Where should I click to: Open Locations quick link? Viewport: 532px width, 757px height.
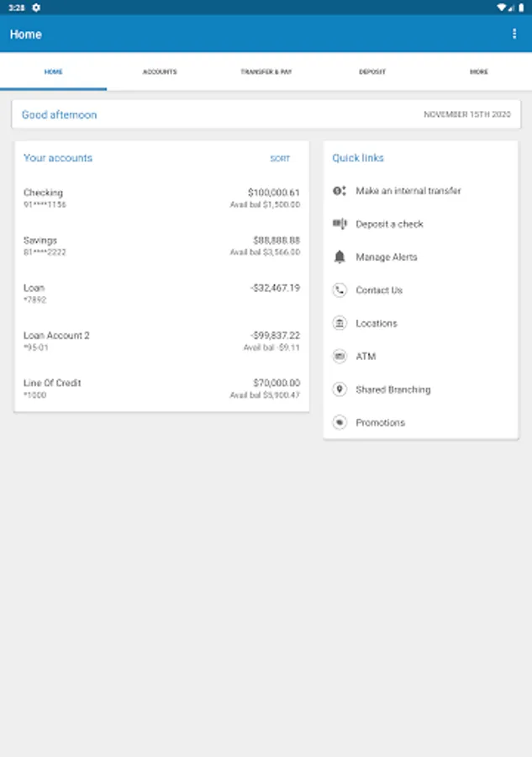point(420,323)
